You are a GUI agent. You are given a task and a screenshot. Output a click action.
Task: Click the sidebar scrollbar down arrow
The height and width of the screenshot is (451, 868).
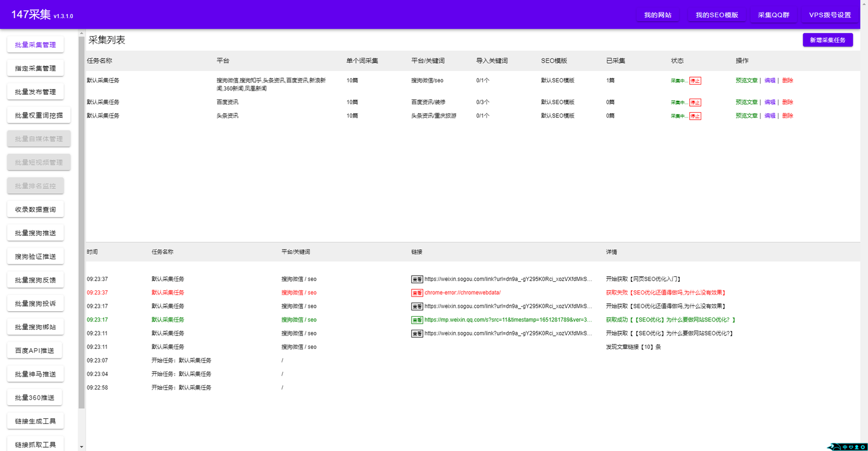(x=82, y=447)
